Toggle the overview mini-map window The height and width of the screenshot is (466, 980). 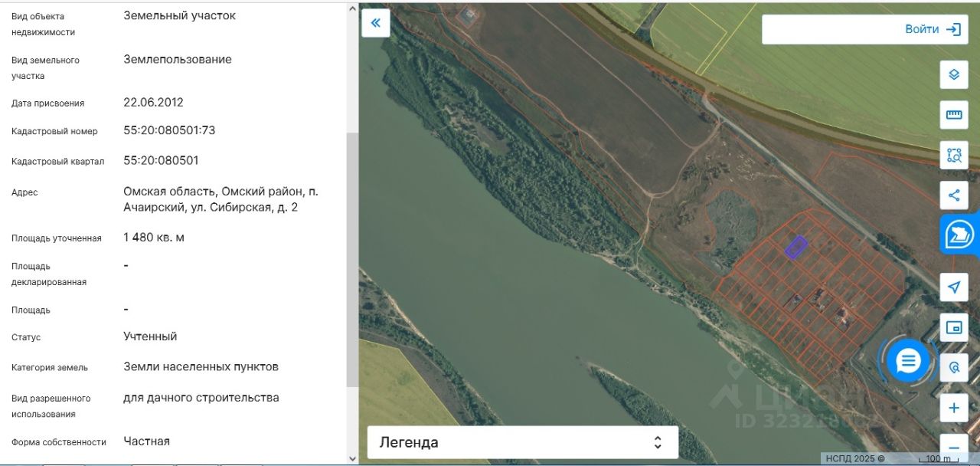coord(954,328)
